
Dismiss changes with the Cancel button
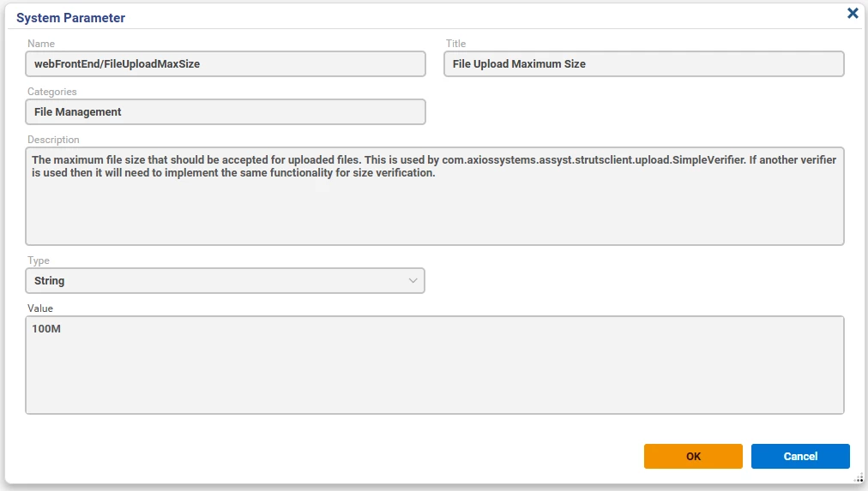(x=800, y=456)
